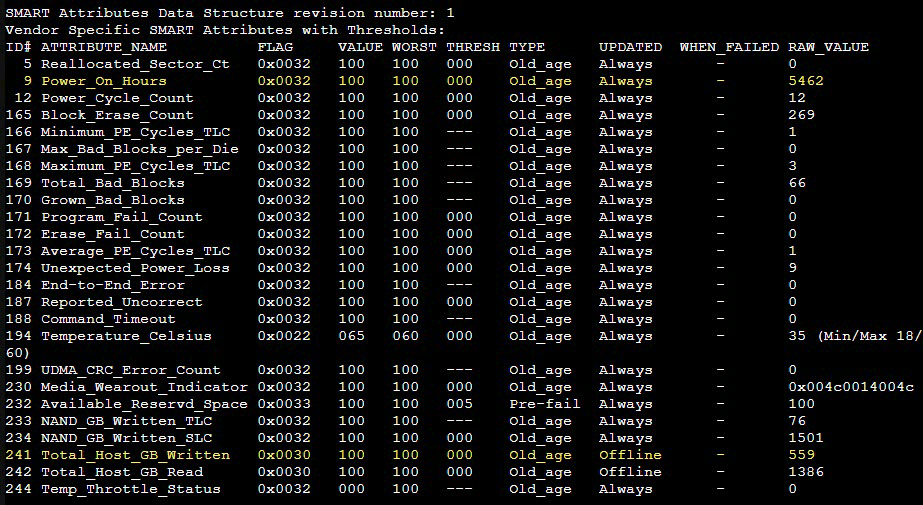
Task: Click Media_Wearout_Indicator attribute name
Action: (144, 388)
